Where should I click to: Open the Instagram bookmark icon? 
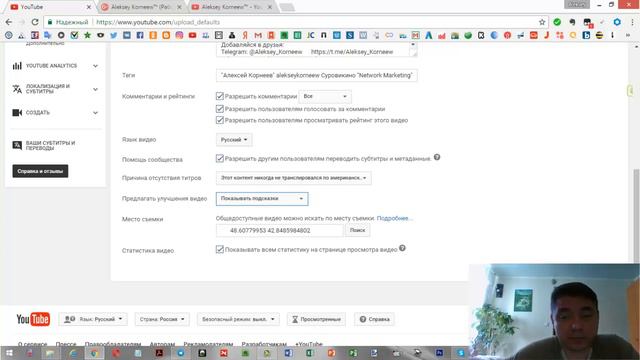tap(179, 36)
